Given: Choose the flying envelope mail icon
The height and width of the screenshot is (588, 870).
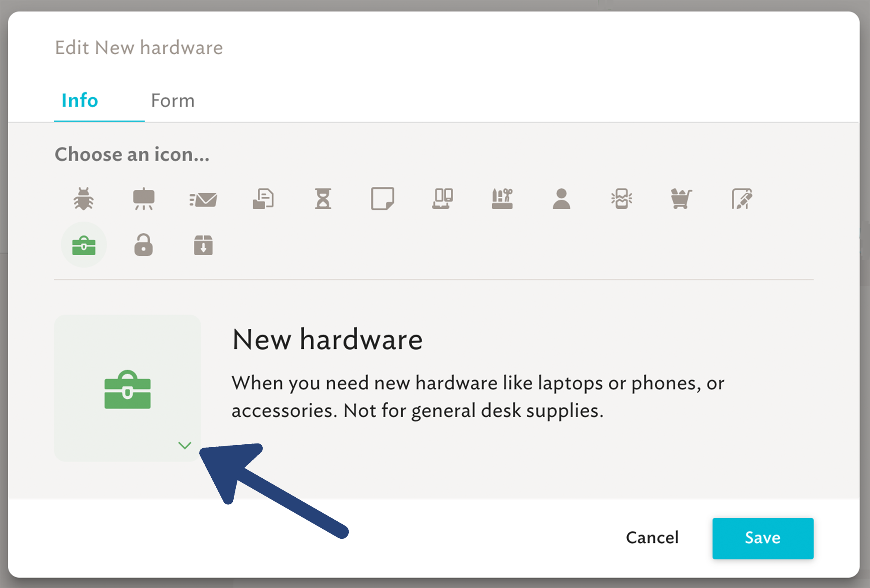Looking at the screenshot, I should (x=203, y=200).
